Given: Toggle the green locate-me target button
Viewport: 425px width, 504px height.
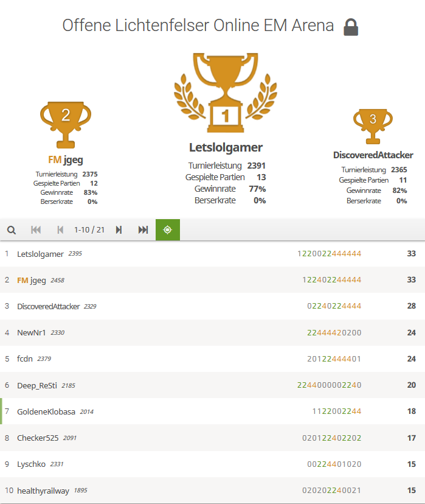Looking at the screenshot, I should coord(168,229).
